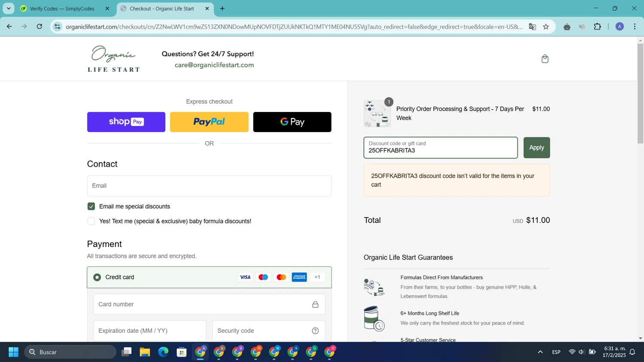View site information icon in address bar
The image size is (644, 362).
tap(57, 27)
